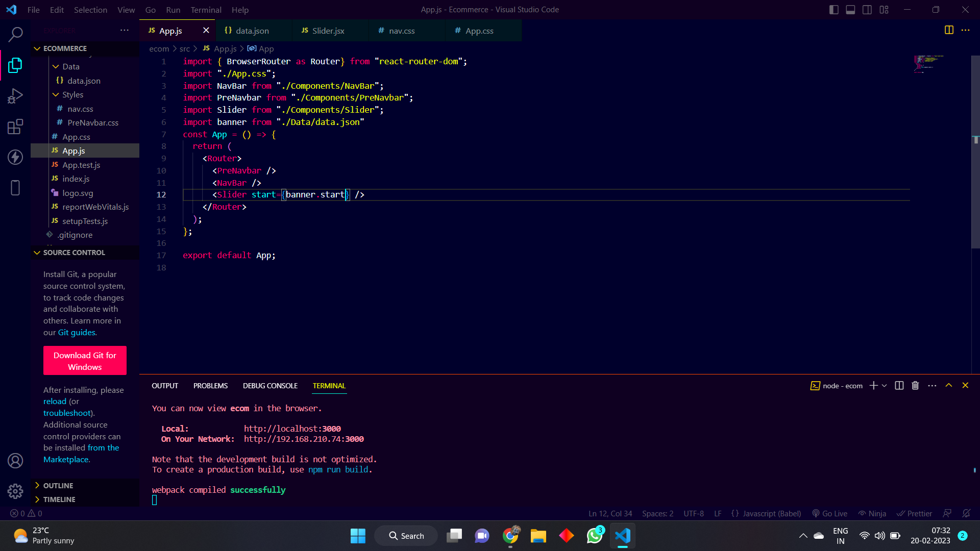Open the Split Terminal icon

click(x=898, y=386)
